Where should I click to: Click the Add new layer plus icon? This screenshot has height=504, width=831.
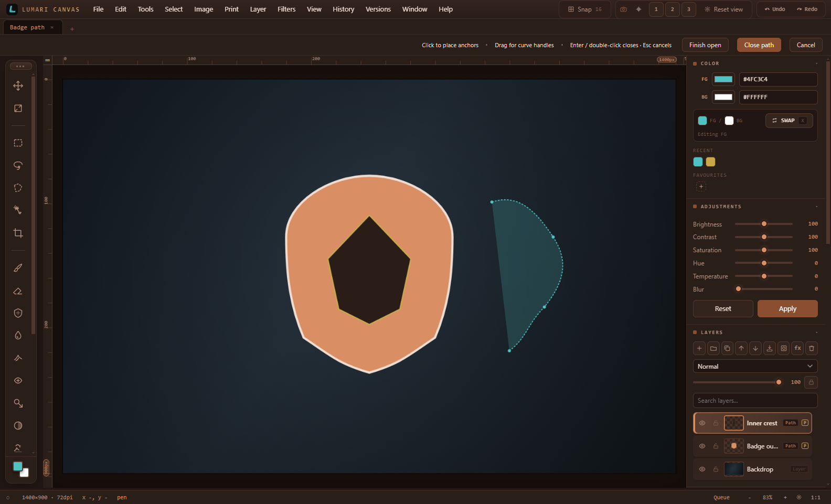(699, 348)
